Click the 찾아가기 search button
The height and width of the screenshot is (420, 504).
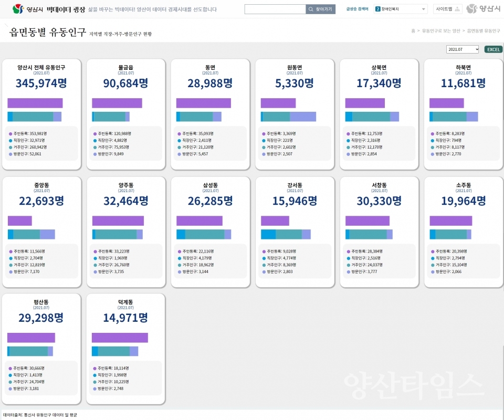click(320, 9)
